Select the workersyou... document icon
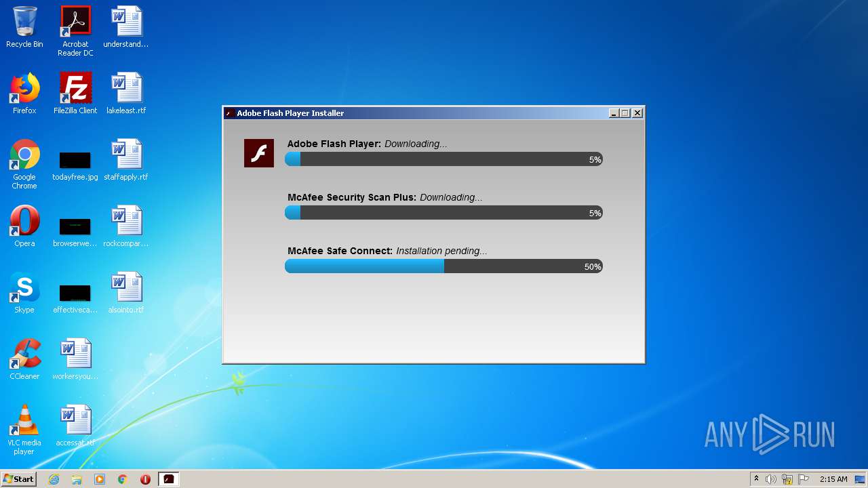Screen dimensions: 868x488 75,359
